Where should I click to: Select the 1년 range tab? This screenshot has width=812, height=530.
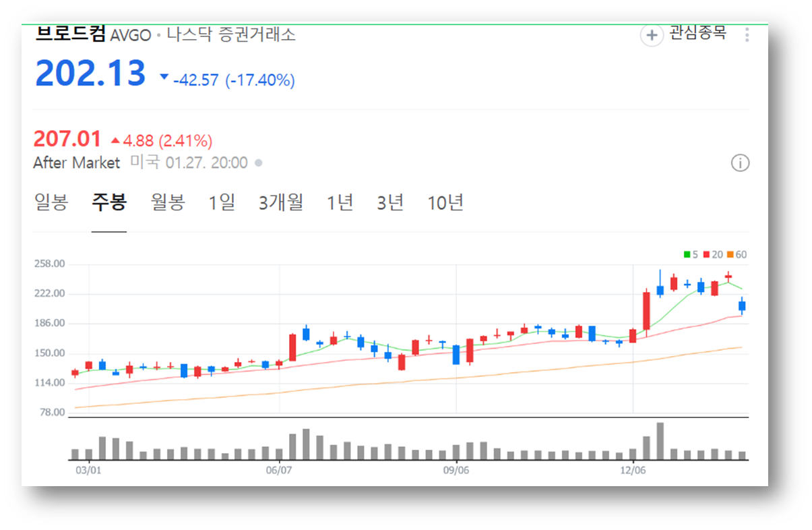click(340, 202)
